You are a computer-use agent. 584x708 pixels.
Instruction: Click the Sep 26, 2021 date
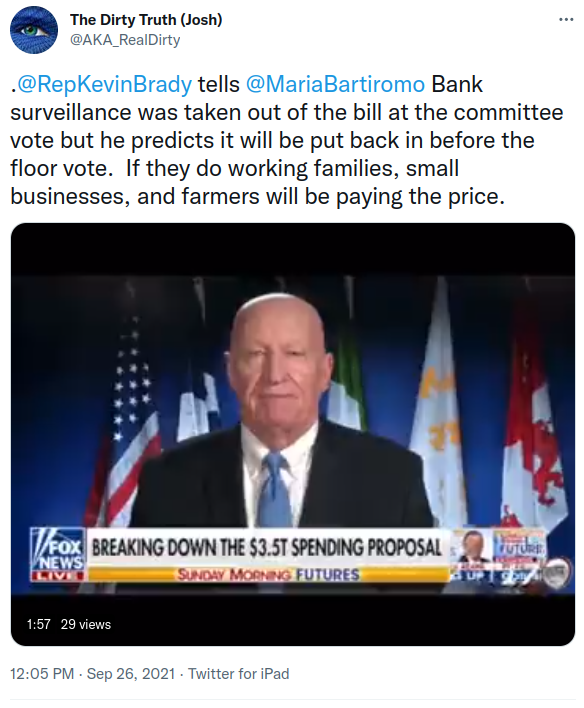(131, 674)
